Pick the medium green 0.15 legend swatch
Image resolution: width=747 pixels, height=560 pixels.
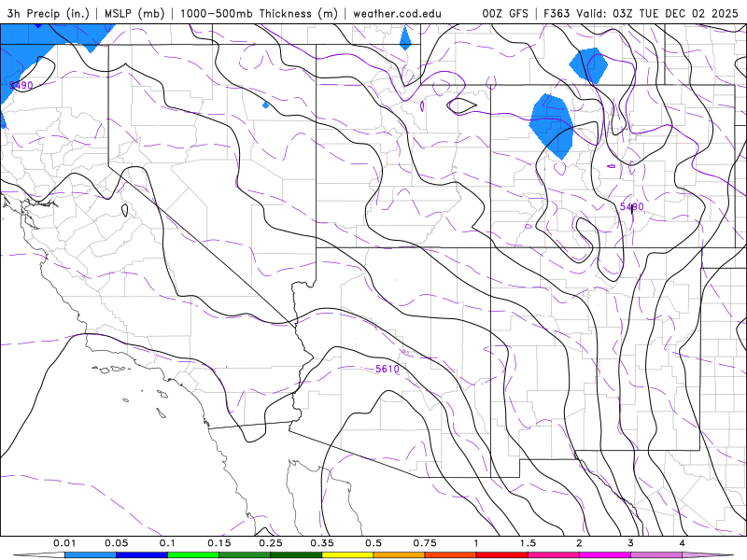point(245,555)
